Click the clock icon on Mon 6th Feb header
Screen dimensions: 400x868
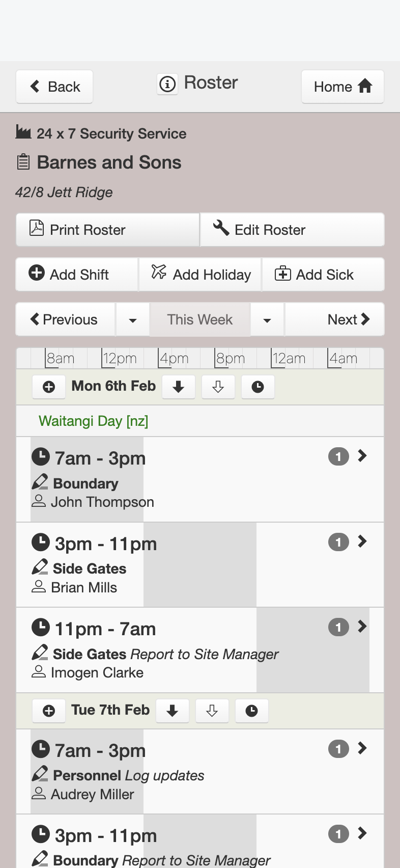point(258,387)
